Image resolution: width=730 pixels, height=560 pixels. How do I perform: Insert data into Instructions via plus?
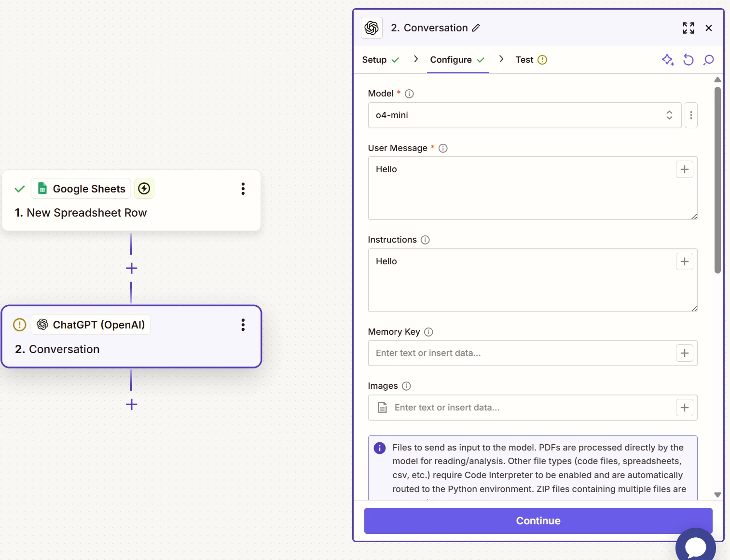684,261
